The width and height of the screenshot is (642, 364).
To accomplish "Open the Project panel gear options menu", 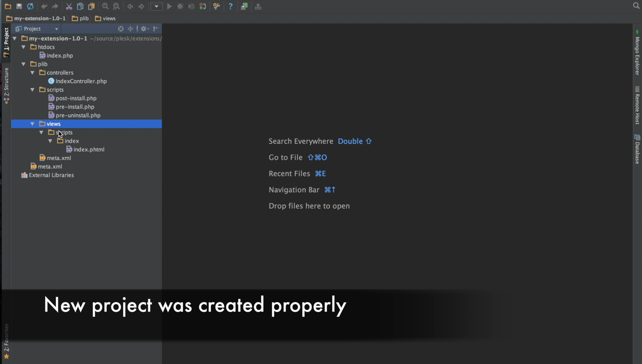I will click(x=144, y=29).
